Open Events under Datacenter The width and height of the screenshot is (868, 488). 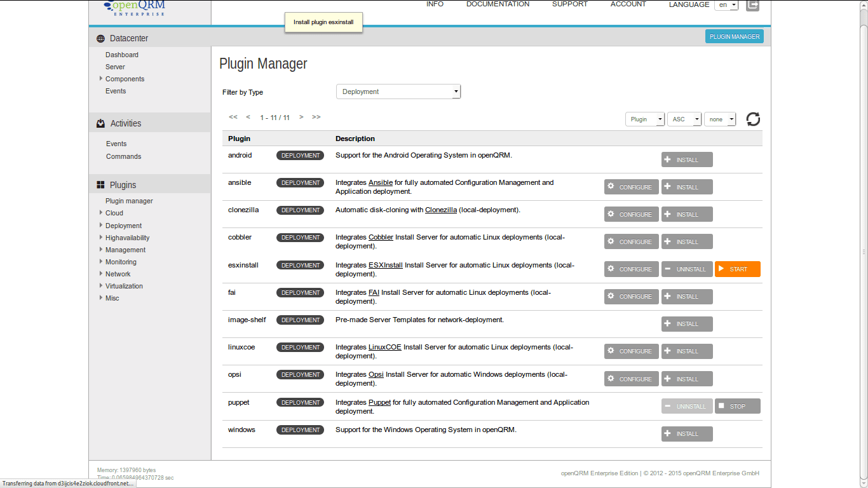[x=116, y=91]
